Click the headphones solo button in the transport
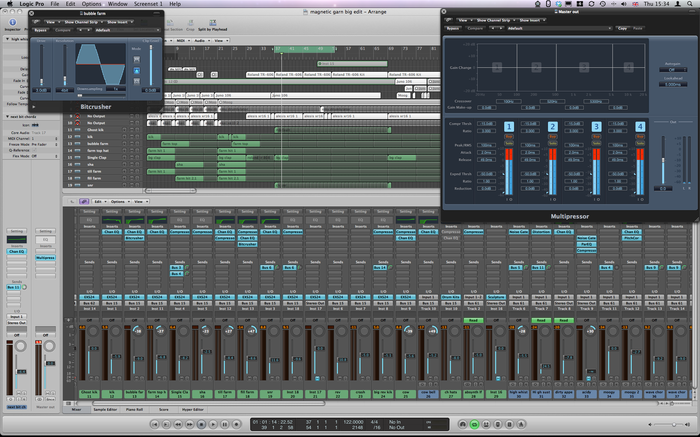The image size is (700, 437). (x=463, y=424)
